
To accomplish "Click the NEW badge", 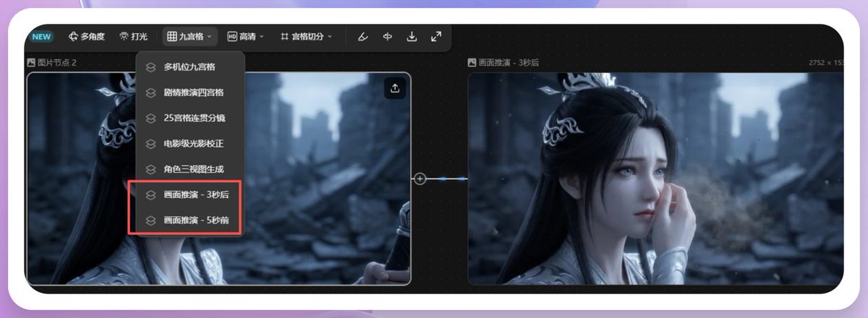I will pyautogui.click(x=42, y=36).
